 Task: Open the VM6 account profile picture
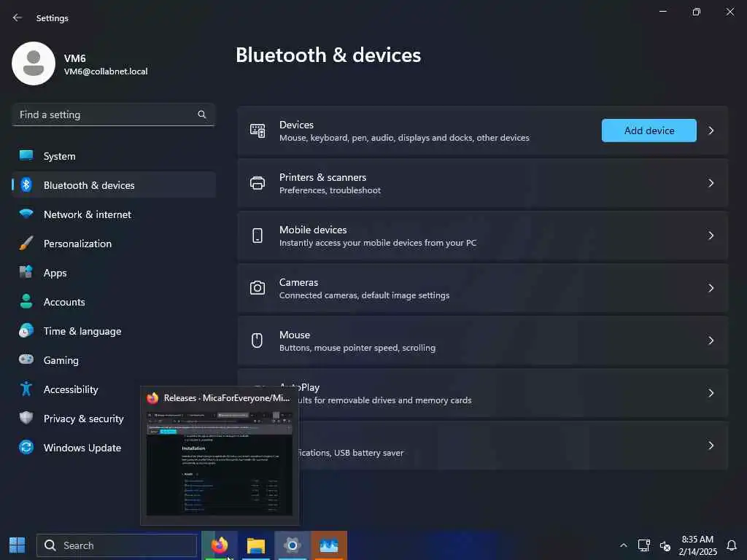tap(34, 63)
